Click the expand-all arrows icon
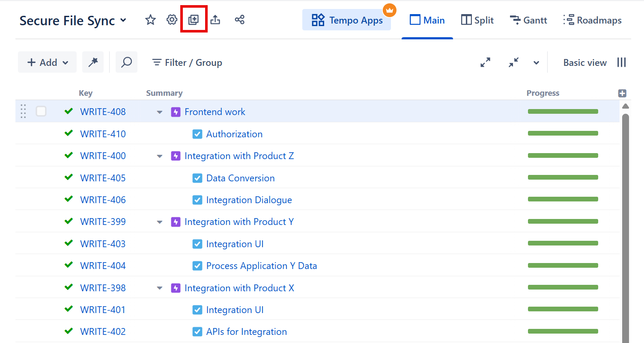Screen dimensions: 644x343 click(486, 62)
